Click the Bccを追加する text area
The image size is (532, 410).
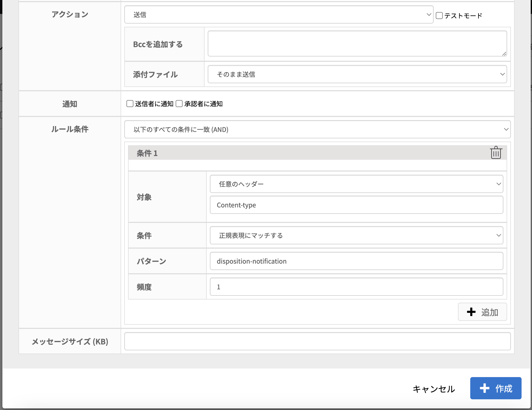[357, 44]
